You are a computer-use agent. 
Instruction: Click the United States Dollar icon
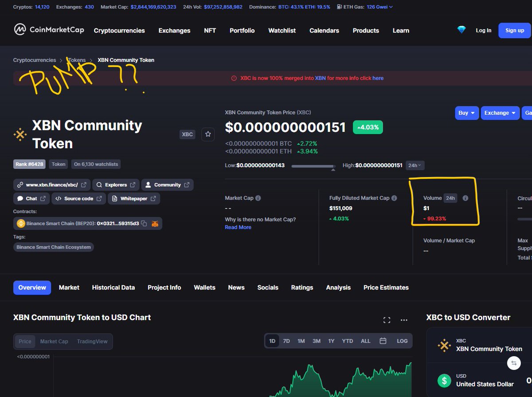(x=444, y=380)
